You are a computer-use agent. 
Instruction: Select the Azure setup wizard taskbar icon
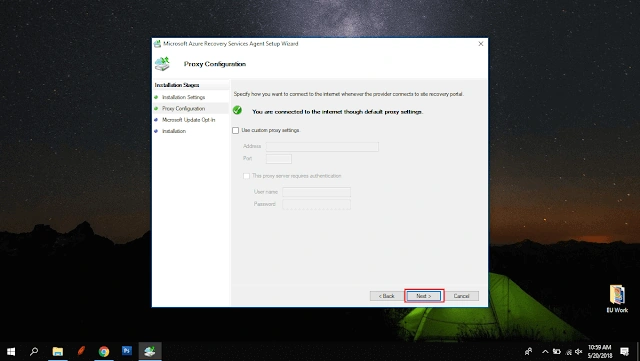(x=150, y=351)
